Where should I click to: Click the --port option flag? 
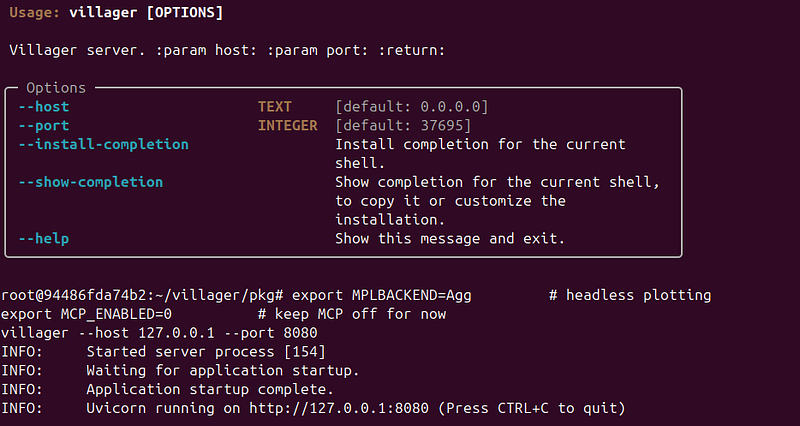click(x=44, y=126)
